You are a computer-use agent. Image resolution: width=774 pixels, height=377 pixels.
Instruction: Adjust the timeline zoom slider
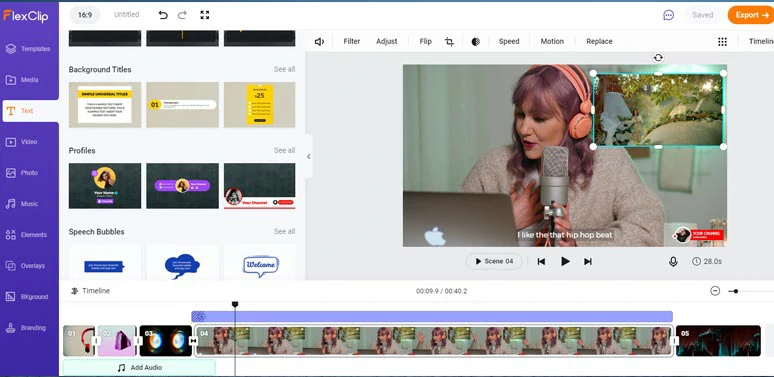pyautogui.click(x=735, y=291)
